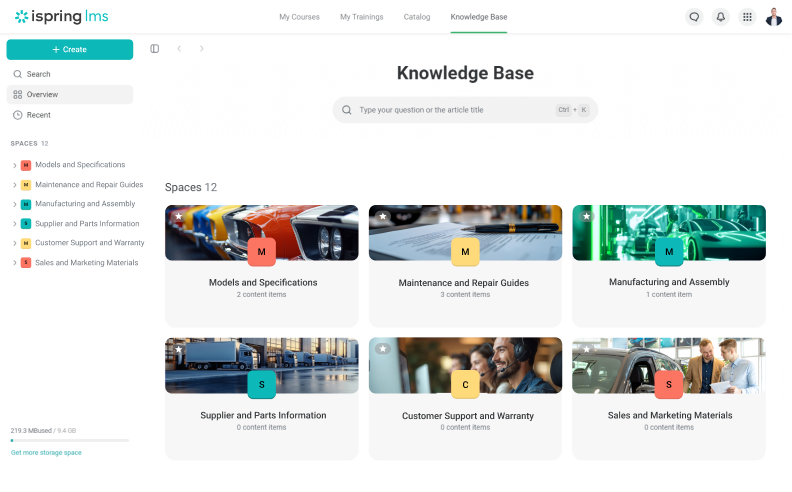Star the Manufacturing and Assembly card
792x492 pixels.
pyautogui.click(x=586, y=216)
